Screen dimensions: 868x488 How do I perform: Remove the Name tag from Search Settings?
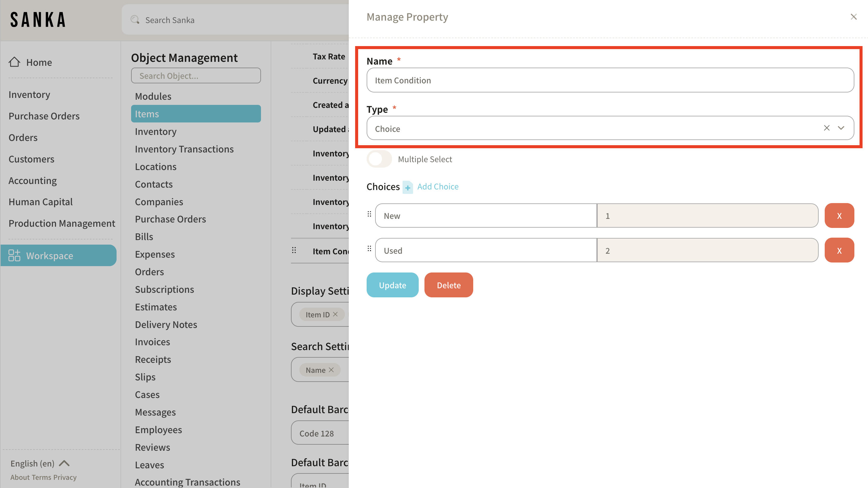[331, 369]
